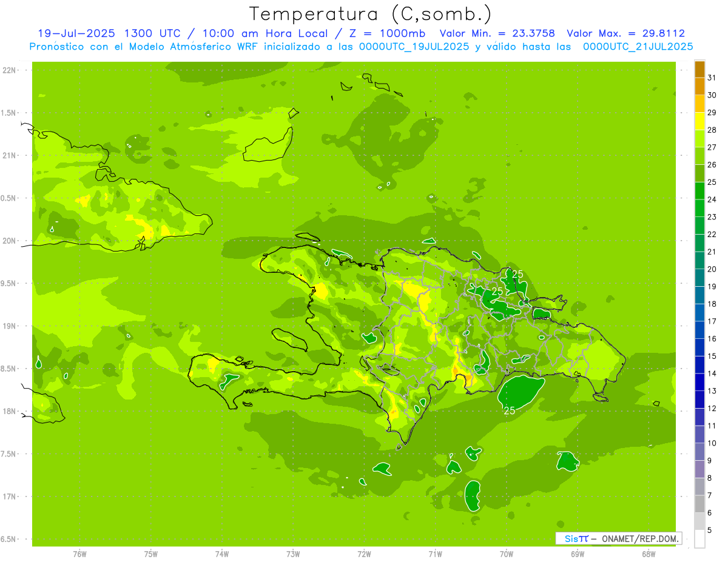Click the 73W longitude axis label

pos(293,554)
